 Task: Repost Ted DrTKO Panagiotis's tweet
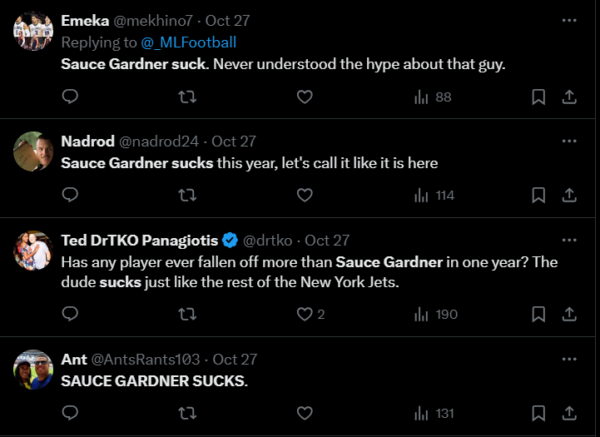tap(187, 314)
